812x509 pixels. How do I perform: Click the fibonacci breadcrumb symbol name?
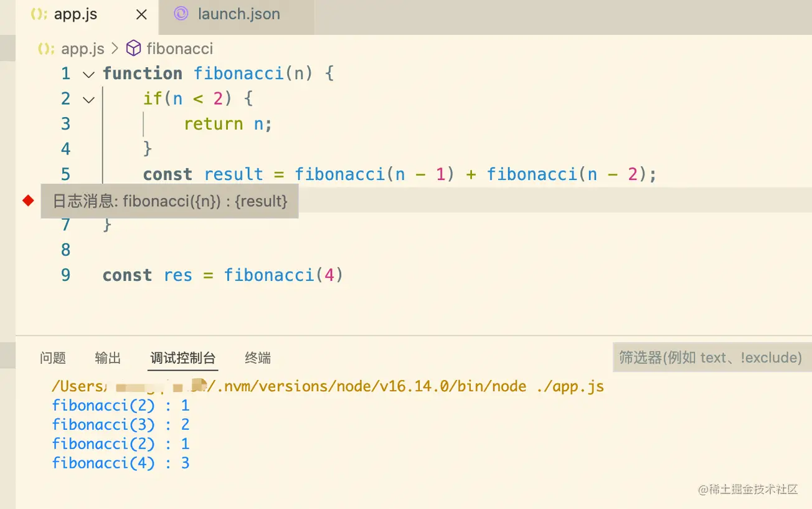point(179,49)
